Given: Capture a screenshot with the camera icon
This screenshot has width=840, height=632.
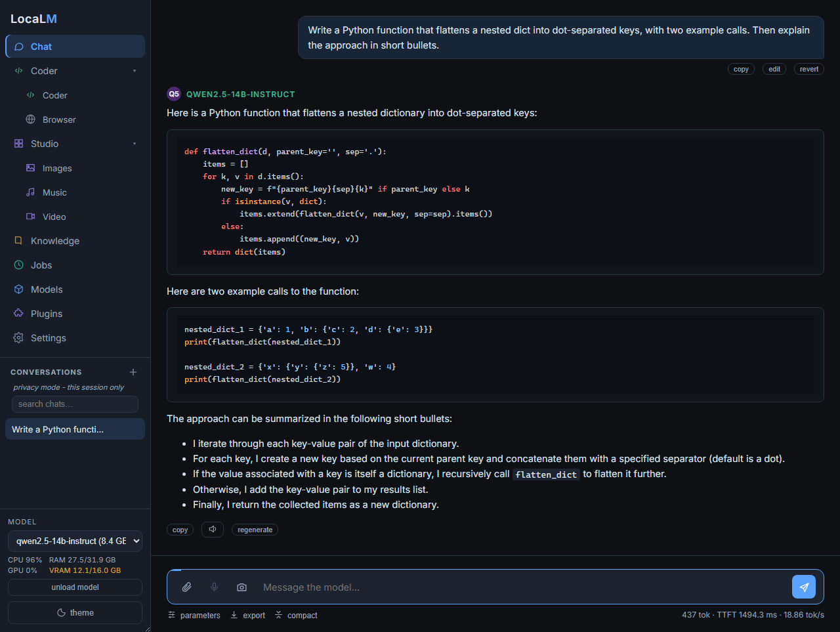Looking at the screenshot, I should [241, 587].
